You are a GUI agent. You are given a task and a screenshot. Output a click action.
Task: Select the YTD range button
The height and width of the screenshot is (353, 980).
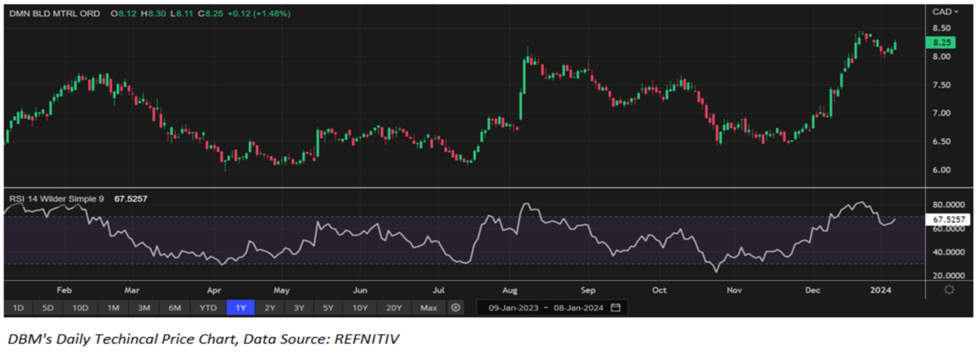(209, 308)
